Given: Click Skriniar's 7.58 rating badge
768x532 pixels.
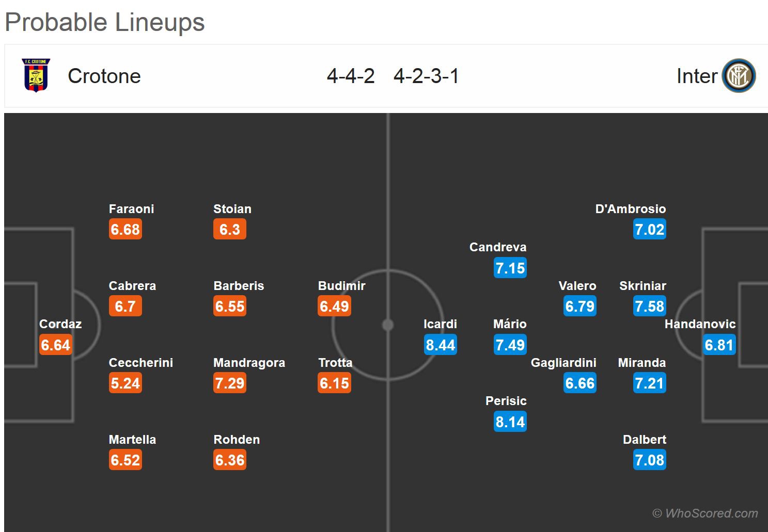Looking at the screenshot, I should [x=649, y=307].
